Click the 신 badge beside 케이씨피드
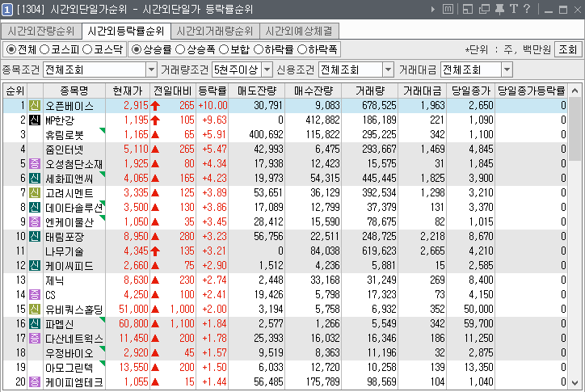 35,265
